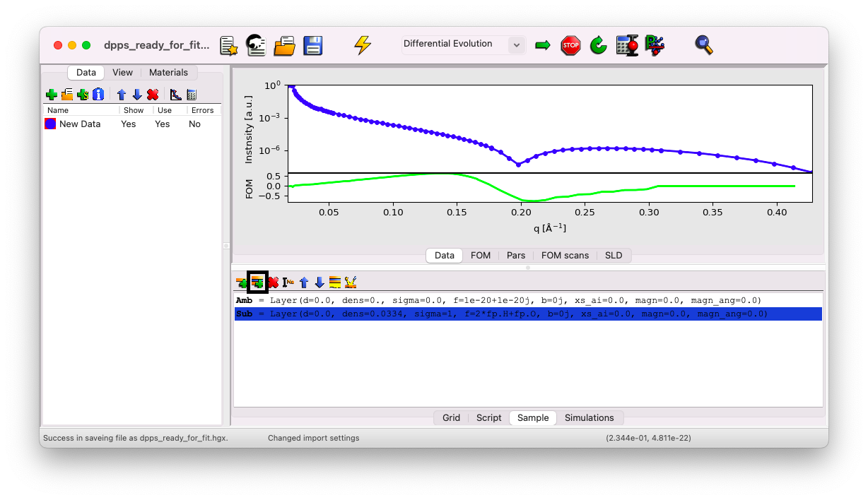Click the plot markers icon next to error bars
This screenshot has height=500, width=868.
(655, 46)
